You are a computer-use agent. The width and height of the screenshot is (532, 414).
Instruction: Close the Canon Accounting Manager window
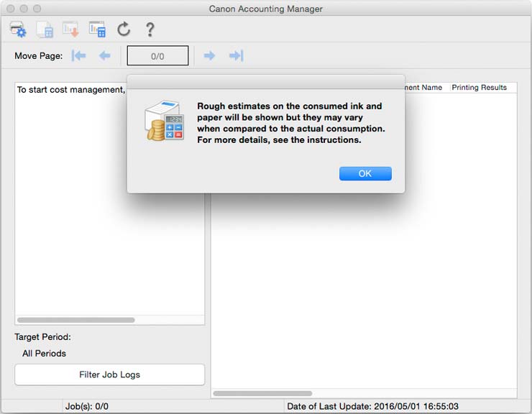pyautogui.click(x=11, y=9)
